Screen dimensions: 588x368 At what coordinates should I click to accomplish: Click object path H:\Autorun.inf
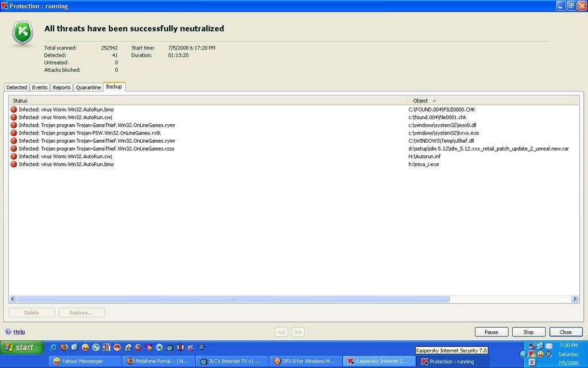pos(424,156)
